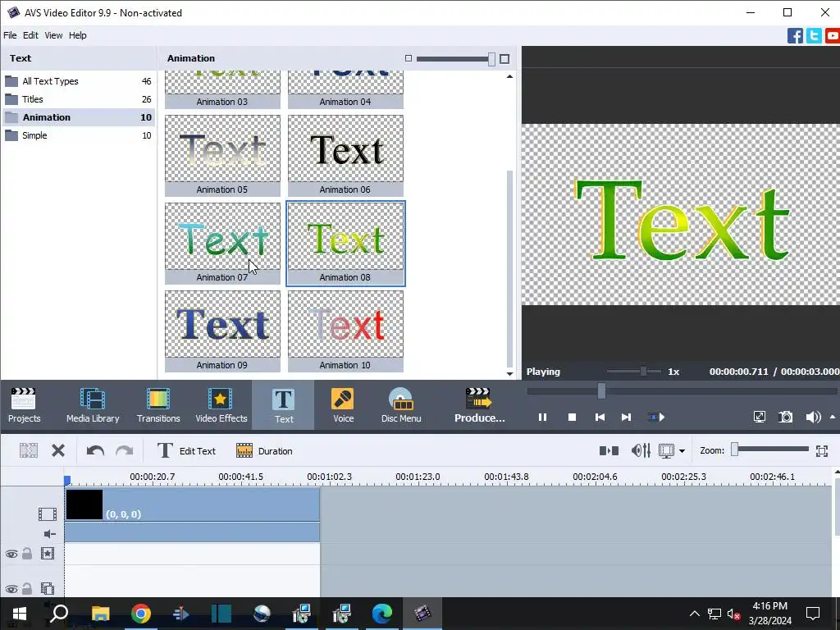Pause the preview playback

pos(542,418)
